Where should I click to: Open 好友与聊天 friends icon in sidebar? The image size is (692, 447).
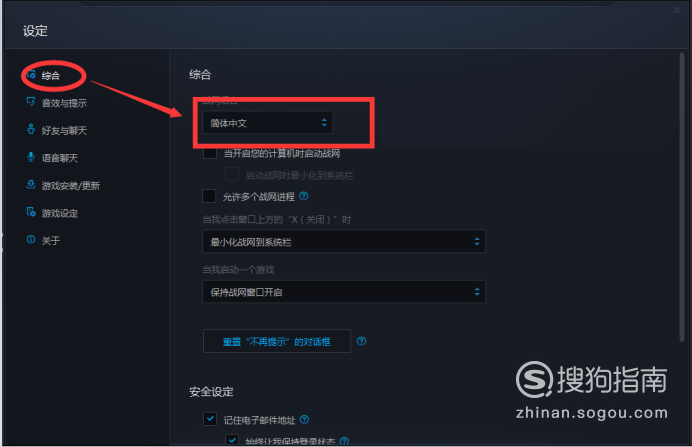point(31,129)
